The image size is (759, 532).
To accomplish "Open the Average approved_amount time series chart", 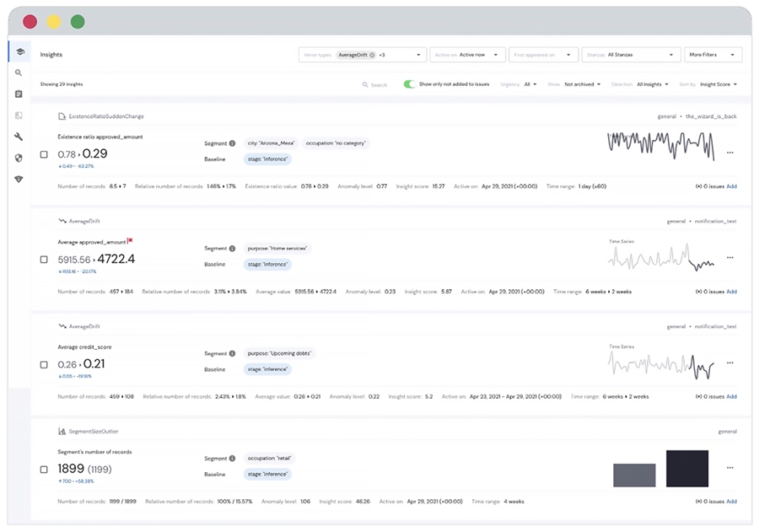I will point(660,256).
